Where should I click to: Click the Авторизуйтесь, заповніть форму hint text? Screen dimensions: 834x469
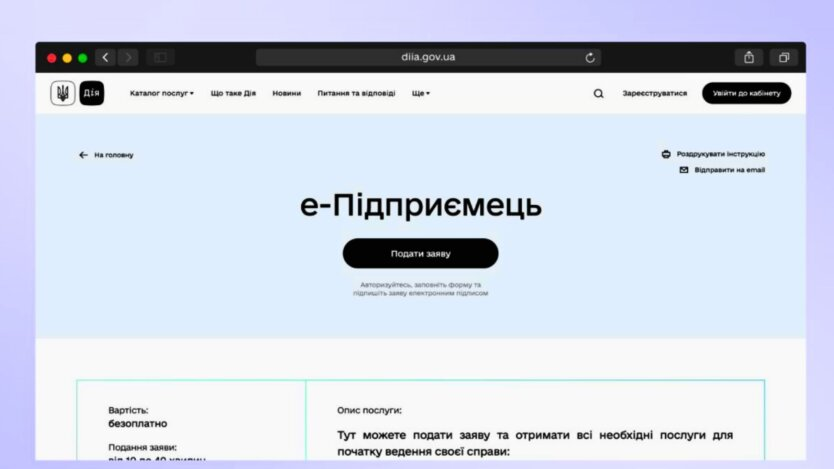(x=420, y=289)
